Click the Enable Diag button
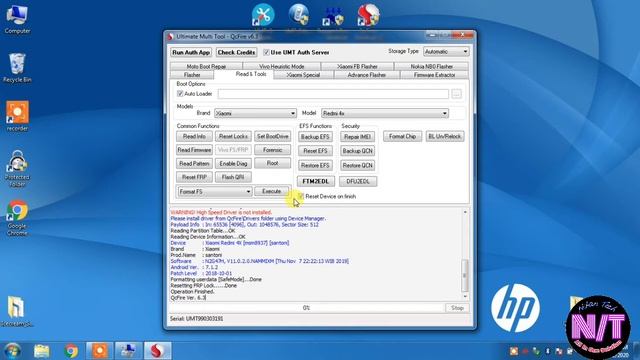 pos(233,163)
